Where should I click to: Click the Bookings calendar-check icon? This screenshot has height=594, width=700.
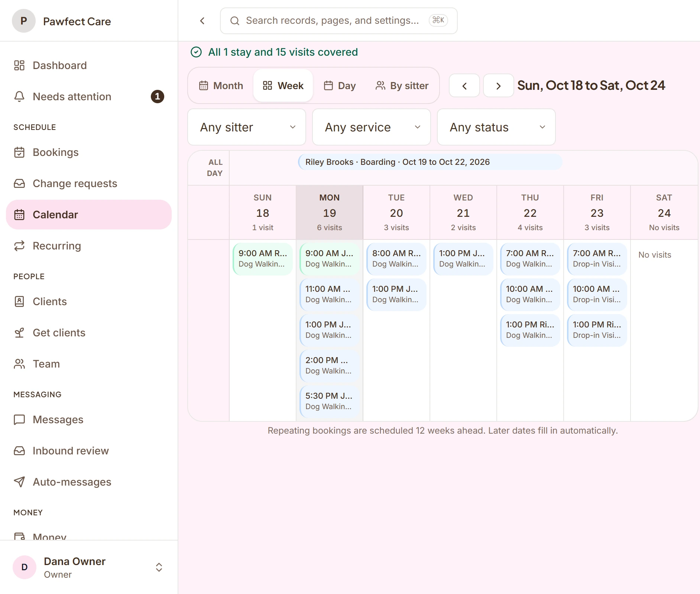[x=19, y=152]
